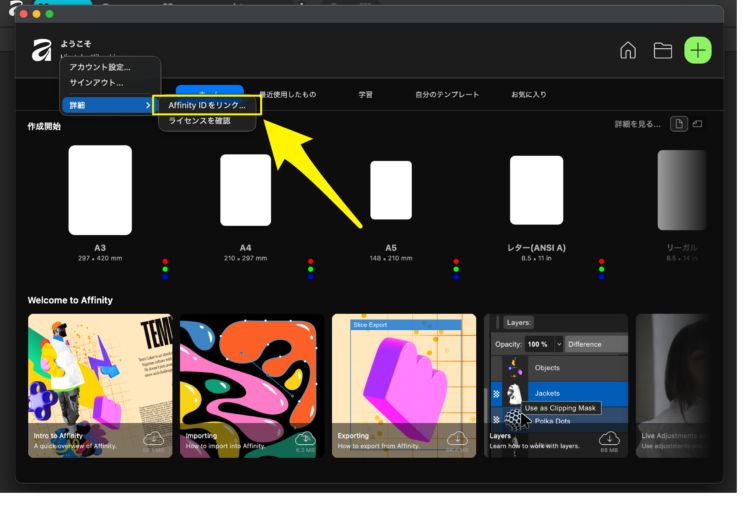
Task: Go to the お気に入り tab
Action: click(x=529, y=95)
